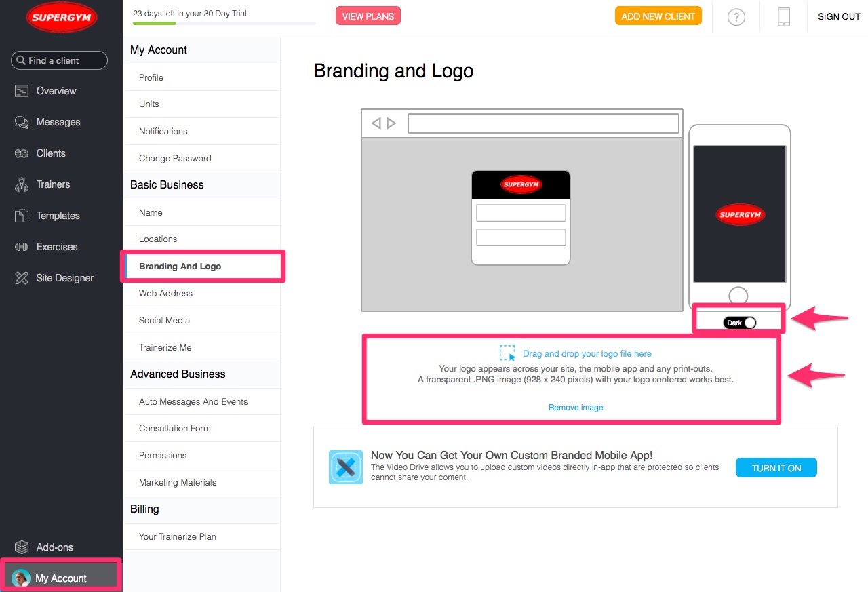Click the mobile phone icon in header
Viewport: 868px width, 592px height.
(784, 18)
